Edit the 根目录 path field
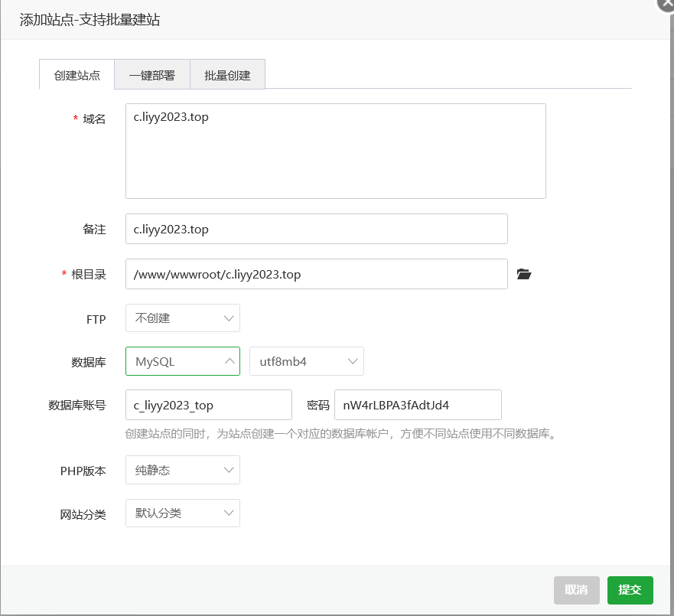This screenshot has height=616, width=674. [317, 274]
